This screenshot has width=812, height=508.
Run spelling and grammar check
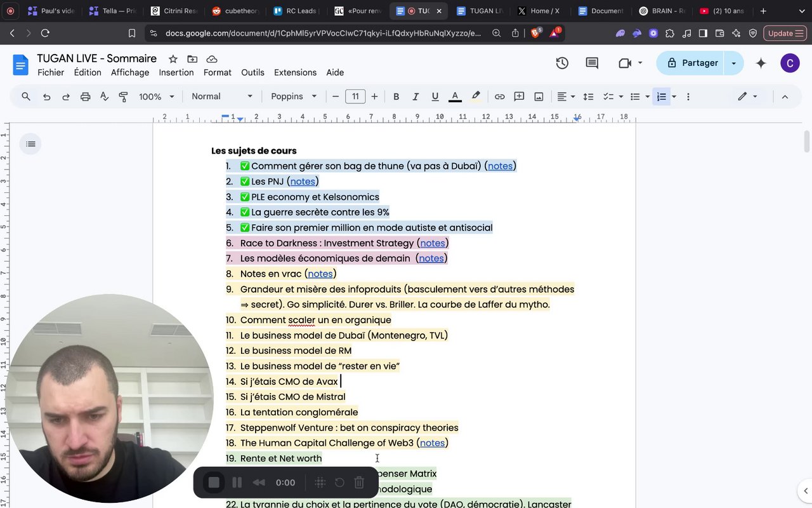click(x=105, y=97)
